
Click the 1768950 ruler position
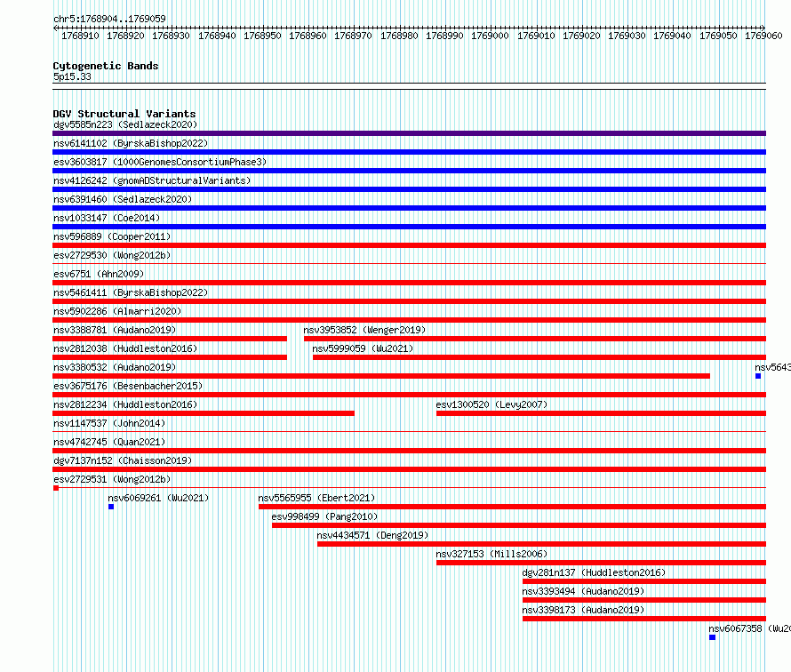coord(262,36)
